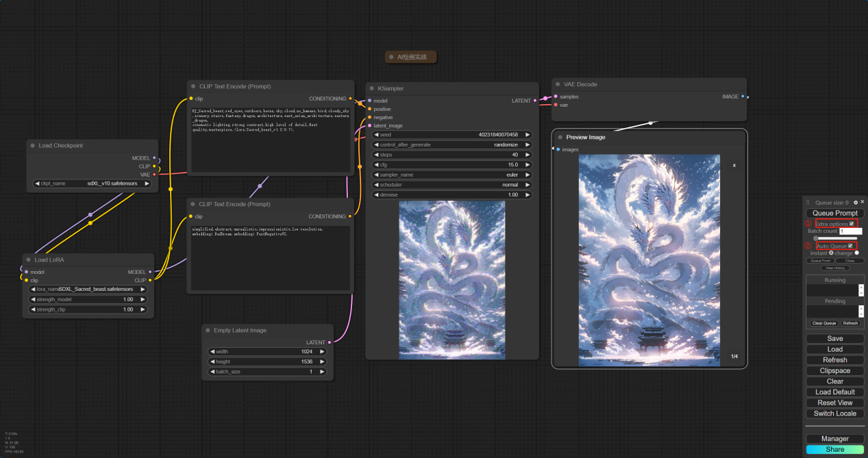Toggle the Extra options checkbox
Image resolution: width=868 pixels, height=458 pixels.
point(852,224)
